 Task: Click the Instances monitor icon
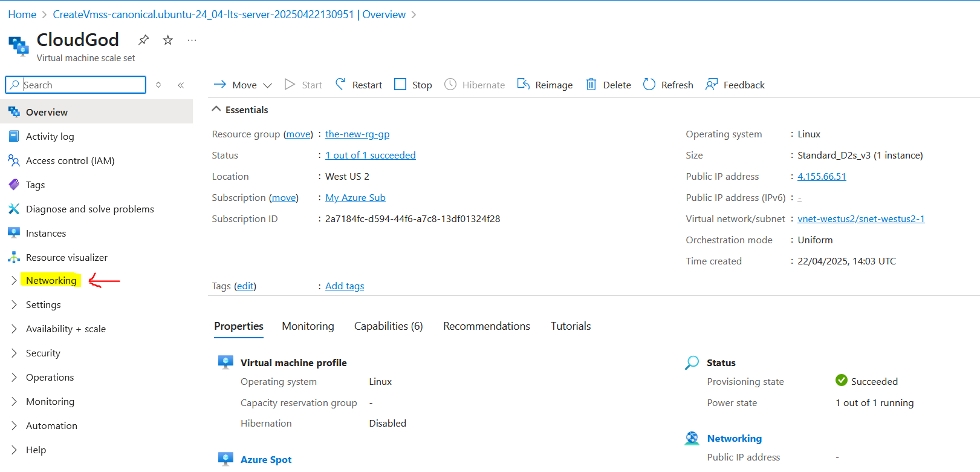coord(14,233)
